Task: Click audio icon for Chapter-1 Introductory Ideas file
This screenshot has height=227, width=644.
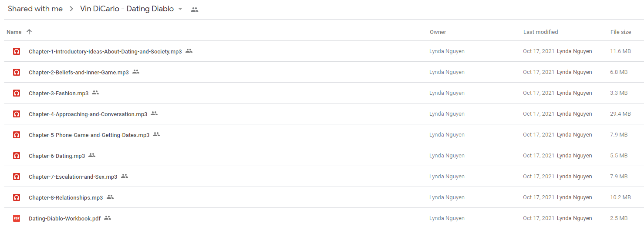Action: [17, 51]
